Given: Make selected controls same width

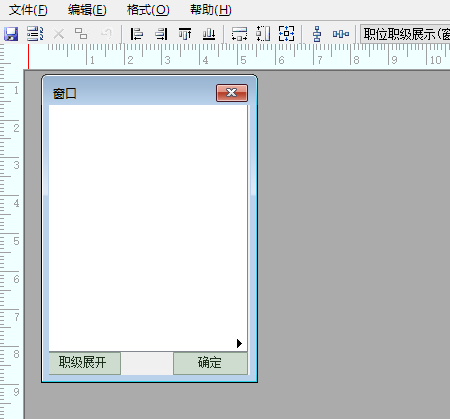Looking at the screenshot, I should coord(239,34).
